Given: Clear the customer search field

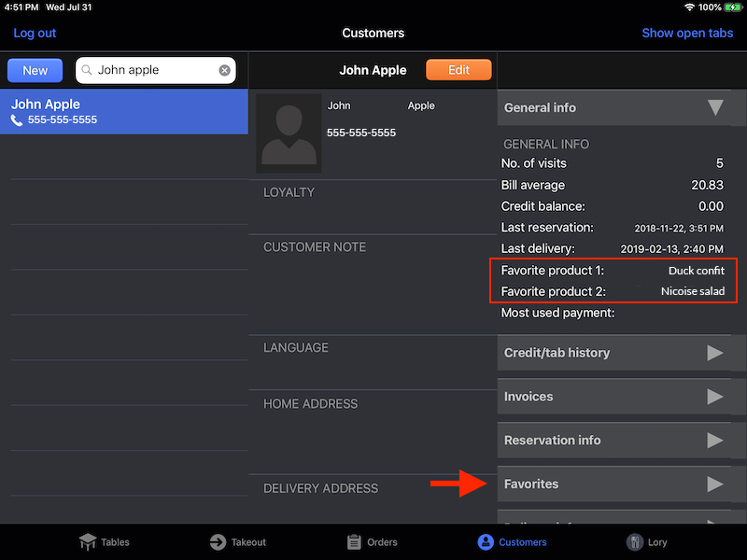Looking at the screenshot, I should 224,71.
